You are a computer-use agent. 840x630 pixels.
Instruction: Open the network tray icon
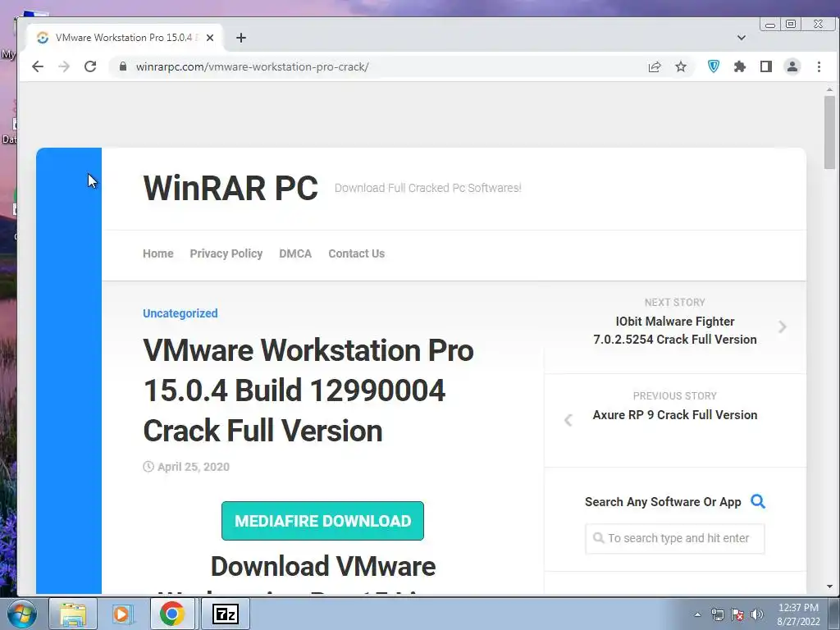[717, 614]
